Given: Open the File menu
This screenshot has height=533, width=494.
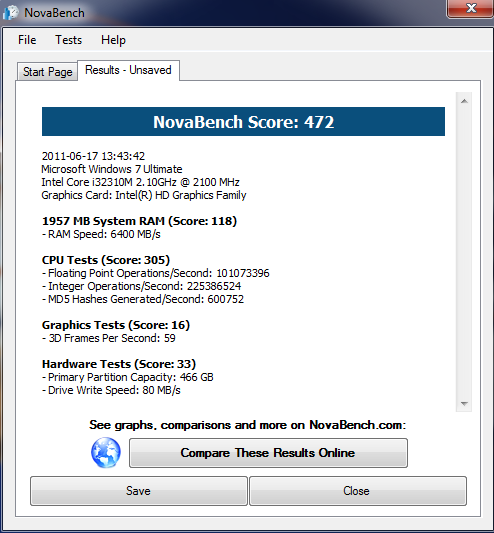Looking at the screenshot, I should (27, 40).
